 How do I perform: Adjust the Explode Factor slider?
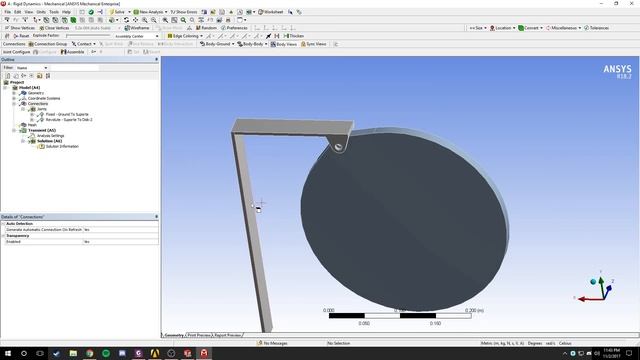[x=88, y=36]
